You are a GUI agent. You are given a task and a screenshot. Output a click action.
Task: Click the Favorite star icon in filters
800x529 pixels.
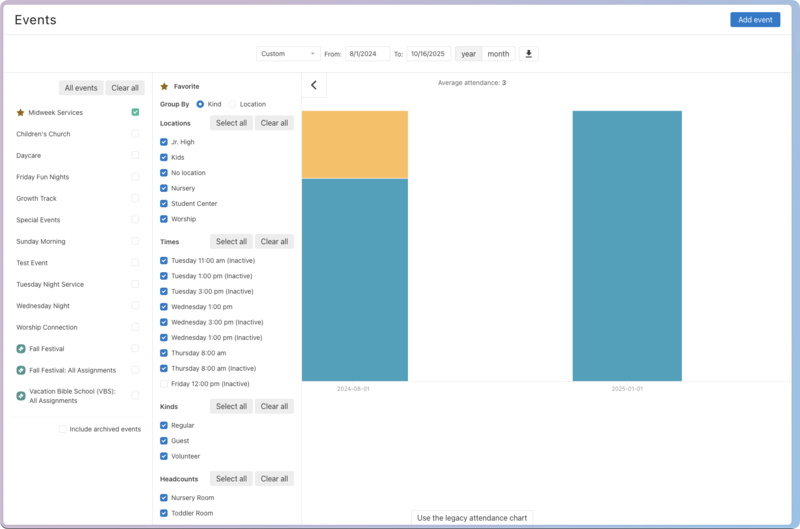(165, 87)
